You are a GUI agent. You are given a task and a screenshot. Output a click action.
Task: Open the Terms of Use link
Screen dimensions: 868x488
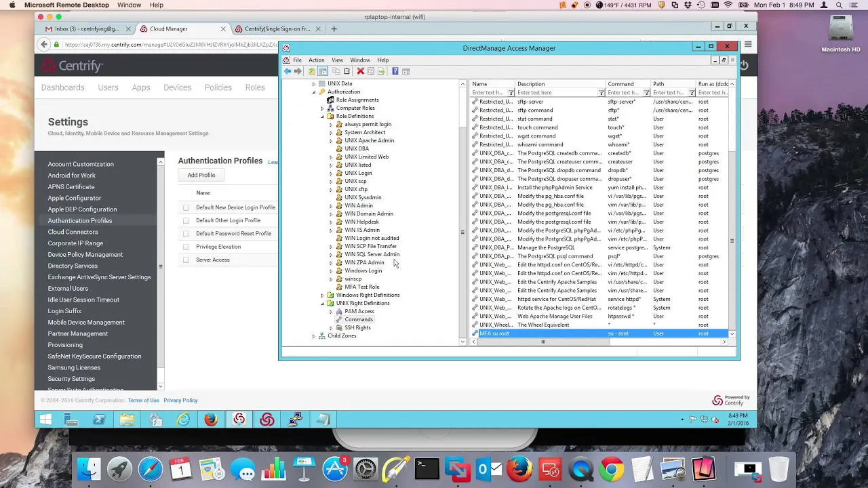point(144,401)
